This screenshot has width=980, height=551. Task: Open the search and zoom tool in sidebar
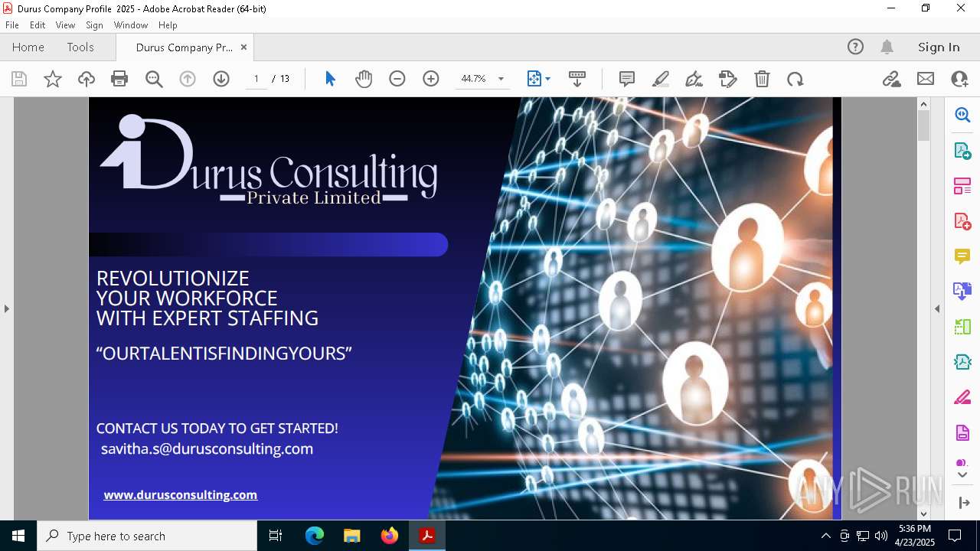coord(962,115)
